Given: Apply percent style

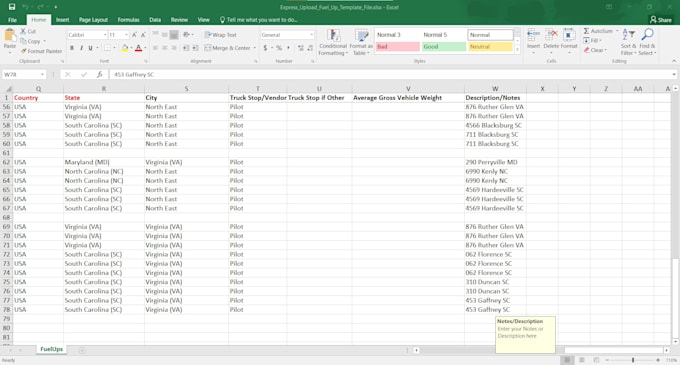Looking at the screenshot, I should (x=279, y=48).
